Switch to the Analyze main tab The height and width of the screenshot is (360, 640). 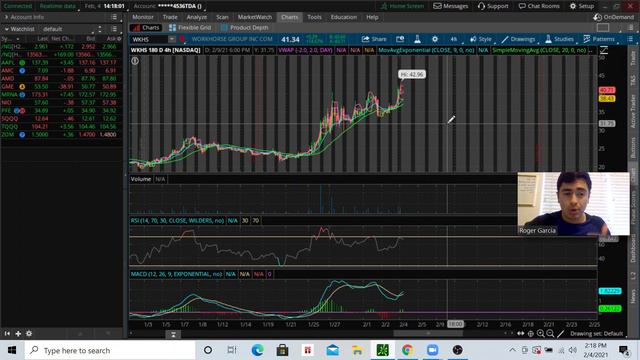tap(197, 17)
